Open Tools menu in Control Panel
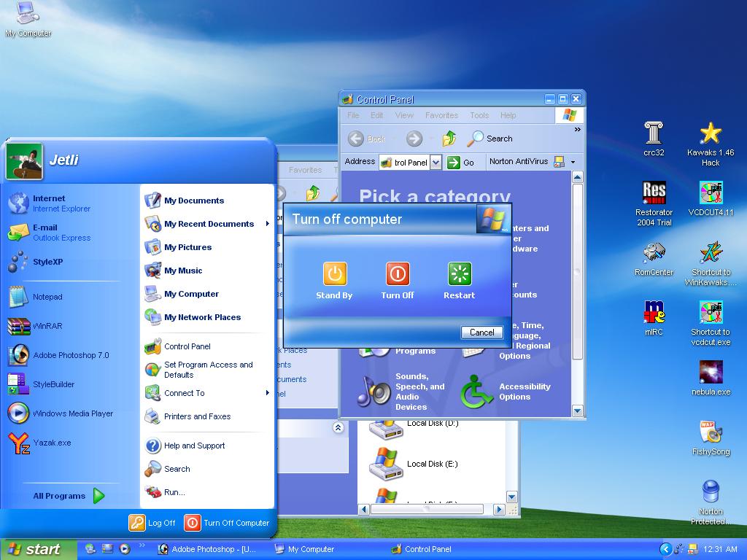 pos(479,115)
